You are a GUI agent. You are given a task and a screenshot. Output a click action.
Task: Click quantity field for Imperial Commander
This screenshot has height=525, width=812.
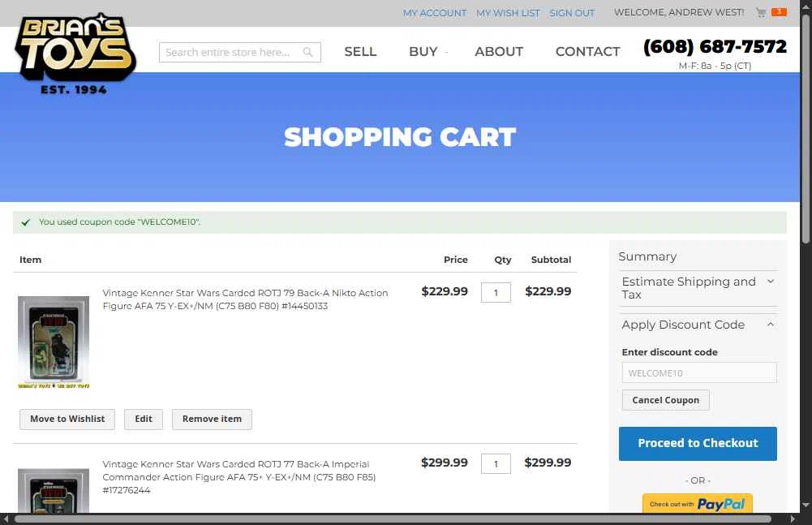pos(496,463)
